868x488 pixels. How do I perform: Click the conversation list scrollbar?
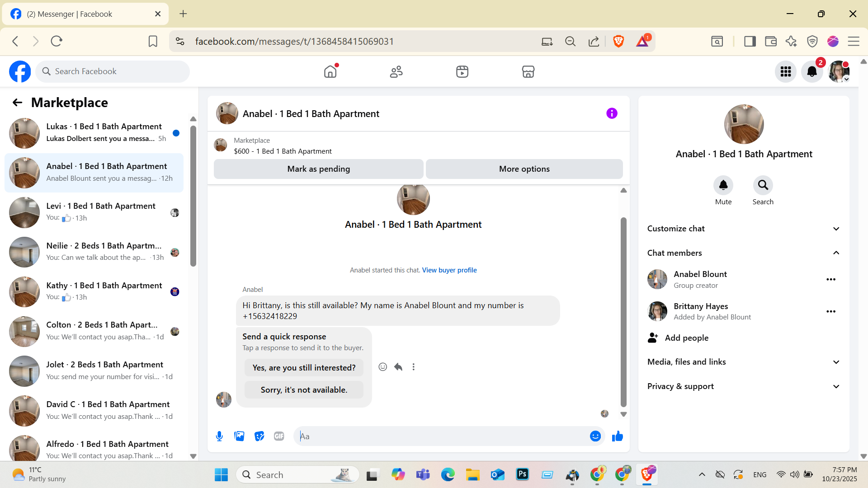193,197
